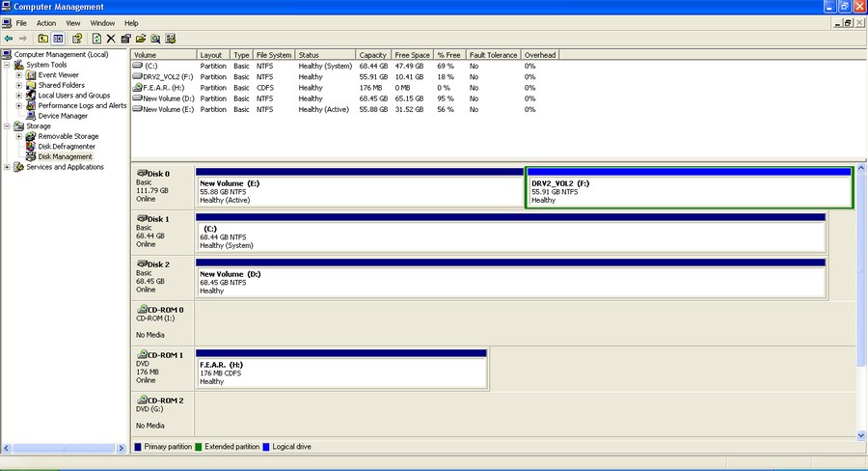Open Disk Defragmenter in the tree
Viewport: 868px width, 471px height.
(67, 147)
